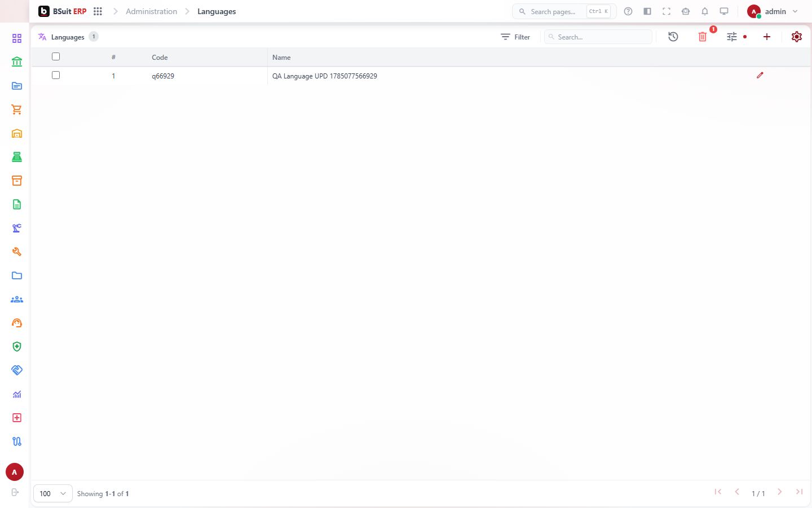The image size is (812, 508).
Task: Enter fullscreen mode icon in header
Action: pyautogui.click(x=667, y=11)
